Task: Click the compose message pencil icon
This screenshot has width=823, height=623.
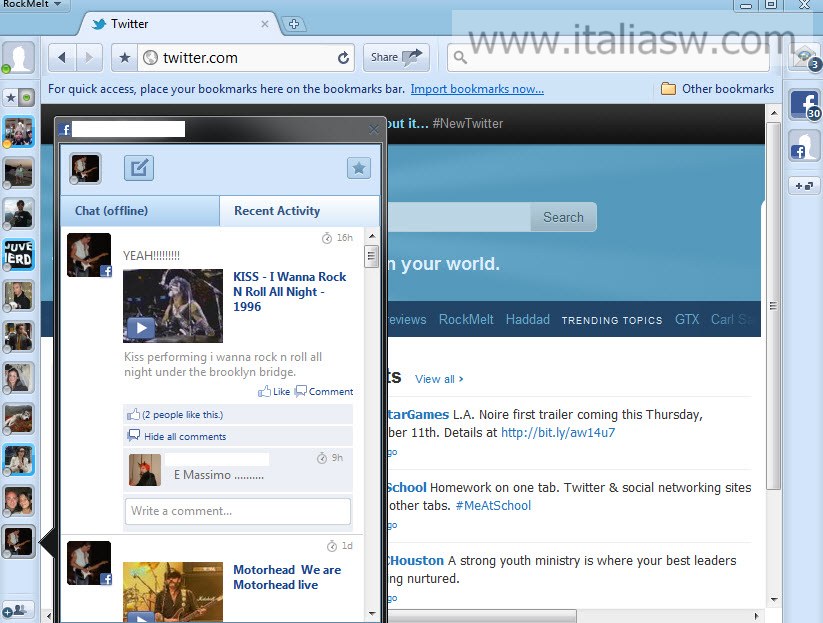Action: point(139,168)
